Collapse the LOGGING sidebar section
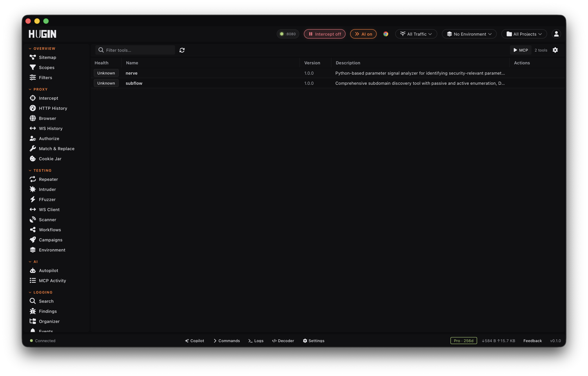Screen dimensions: 588x376 click(x=40, y=292)
